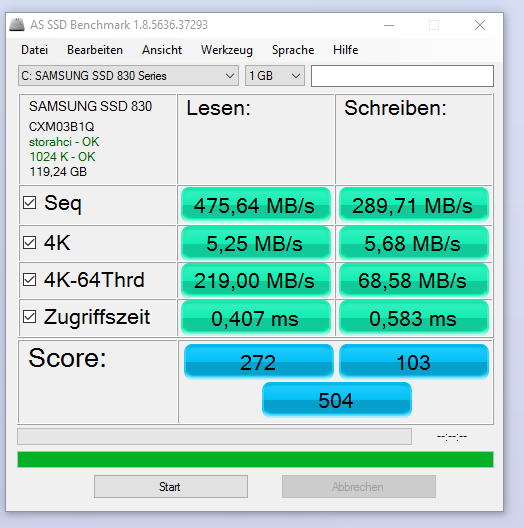Click the disabled maximize window icon
Viewport: 524px width, 528px height.
pos(434,25)
